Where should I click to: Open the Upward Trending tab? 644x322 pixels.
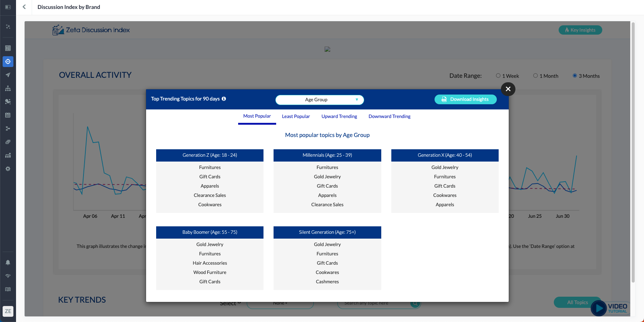[x=339, y=117]
